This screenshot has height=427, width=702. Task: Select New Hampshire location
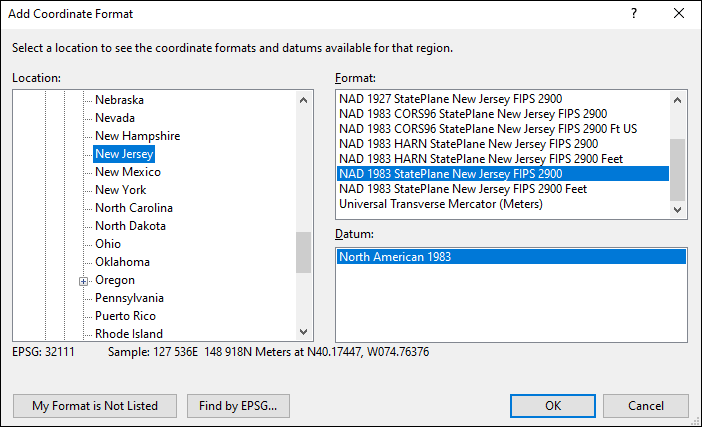137,136
